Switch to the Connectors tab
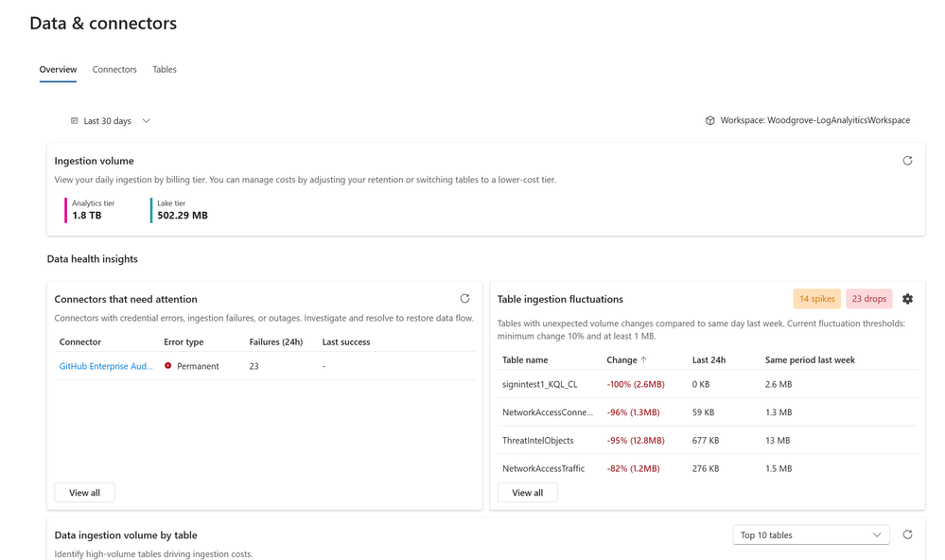The width and height of the screenshot is (945, 560). click(x=114, y=69)
